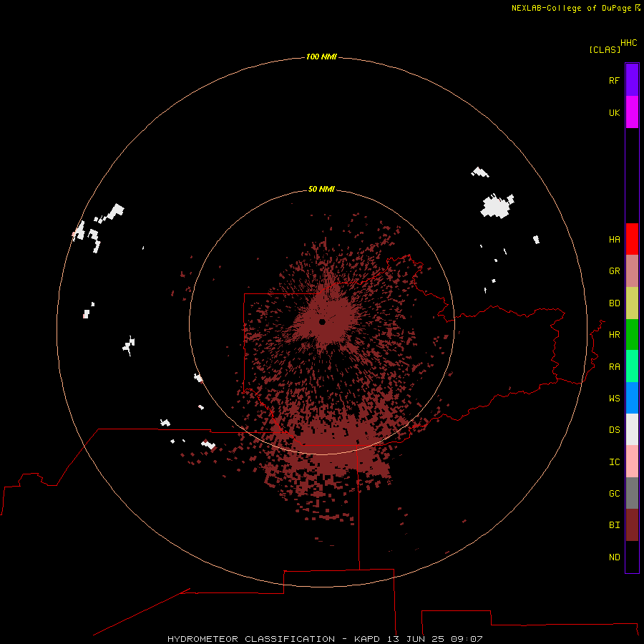This screenshot has width=644, height=644.
Task: Select the BD legend label
Action: tap(615, 303)
